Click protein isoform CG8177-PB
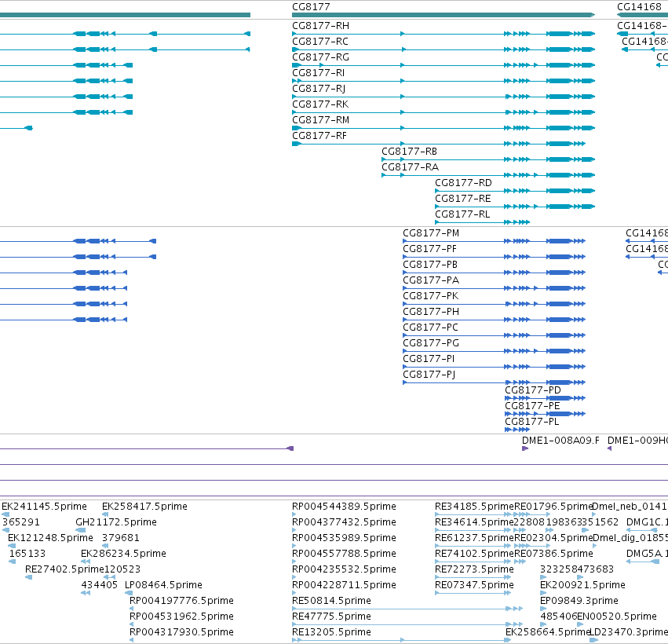 click(x=430, y=265)
